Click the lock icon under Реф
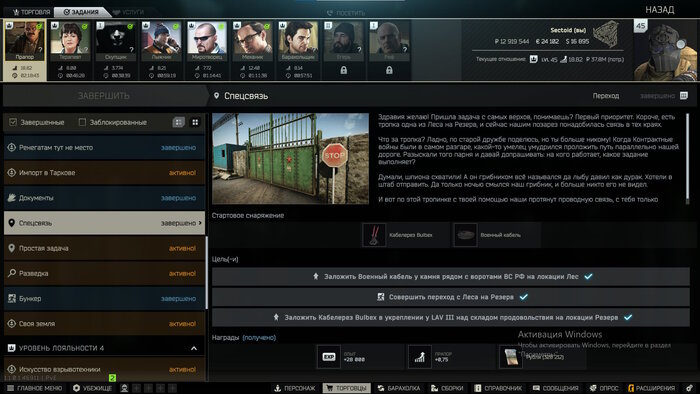This screenshot has height=394, width=700. 389,70
